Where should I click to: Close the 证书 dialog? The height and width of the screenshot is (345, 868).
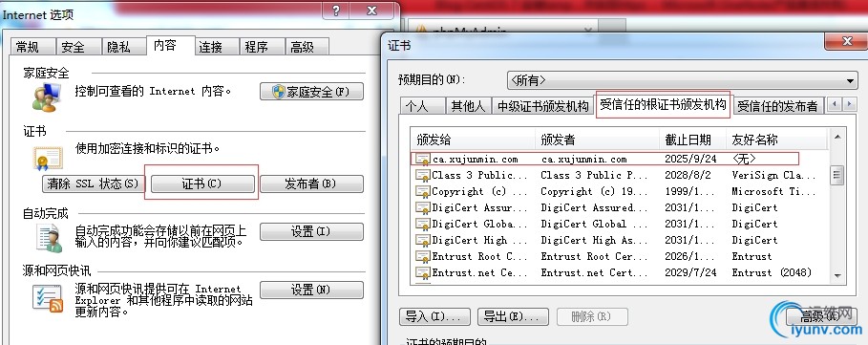pyautogui.click(x=846, y=41)
